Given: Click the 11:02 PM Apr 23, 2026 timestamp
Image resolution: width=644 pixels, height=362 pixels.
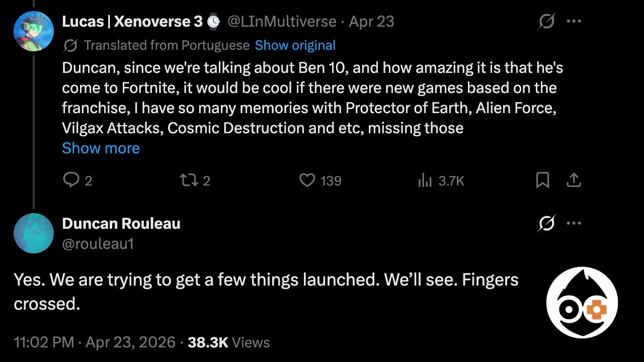Looking at the screenshot, I should (95, 342).
